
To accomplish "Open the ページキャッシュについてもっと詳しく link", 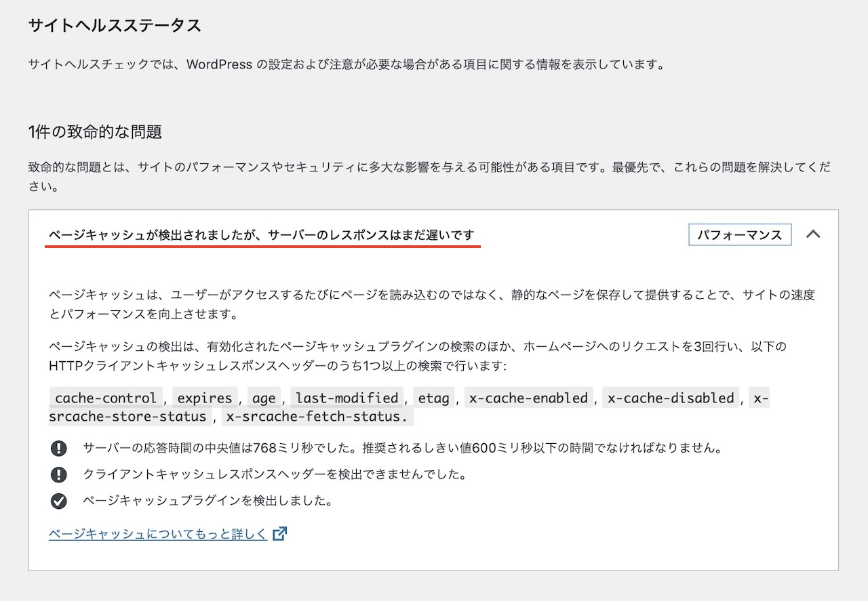I will (x=158, y=534).
